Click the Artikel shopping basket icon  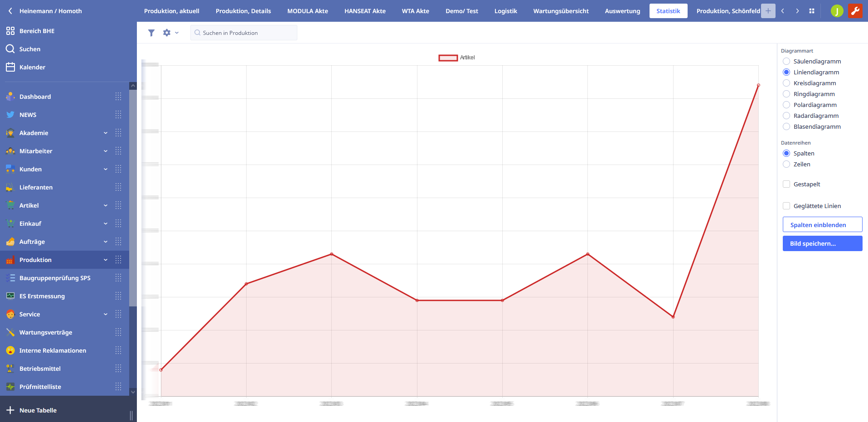click(10, 205)
